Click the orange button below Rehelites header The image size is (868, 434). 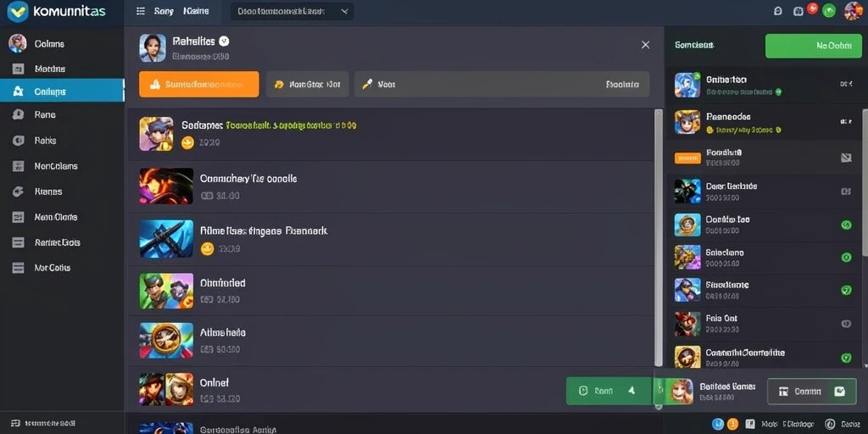click(198, 84)
